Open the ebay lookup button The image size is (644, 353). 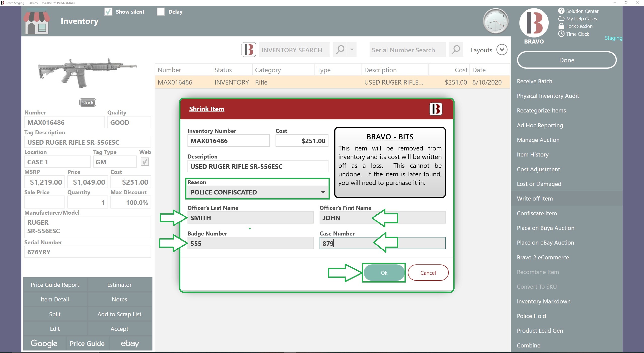(x=130, y=343)
